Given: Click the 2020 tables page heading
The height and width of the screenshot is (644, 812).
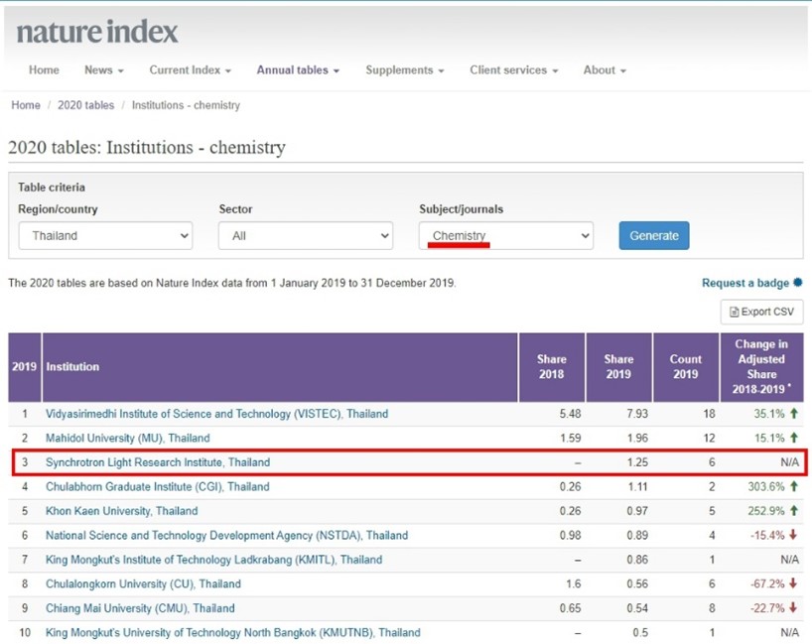Looking at the screenshot, I should click(x=147, y=148).
